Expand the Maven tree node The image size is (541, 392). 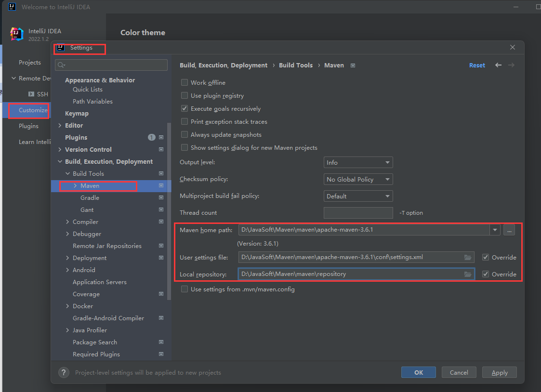(x=75, y=185)
